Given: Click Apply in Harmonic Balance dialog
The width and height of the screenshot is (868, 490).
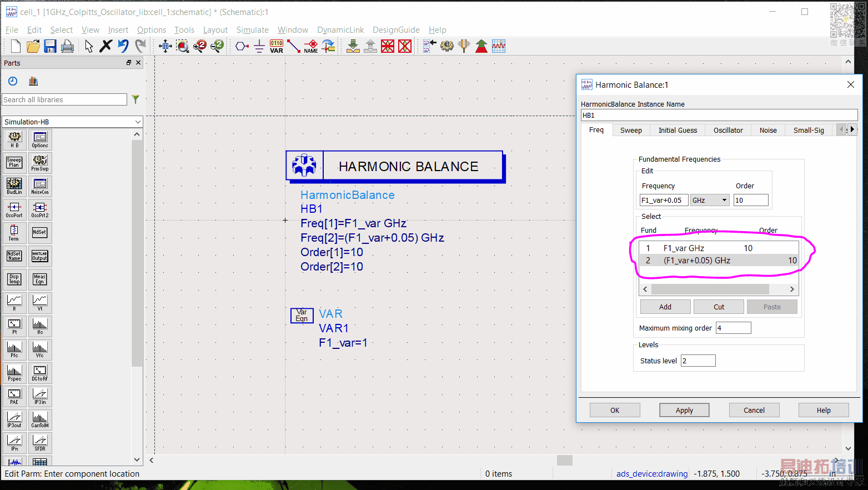Looking at the screenshot, I should pos(684,410).
